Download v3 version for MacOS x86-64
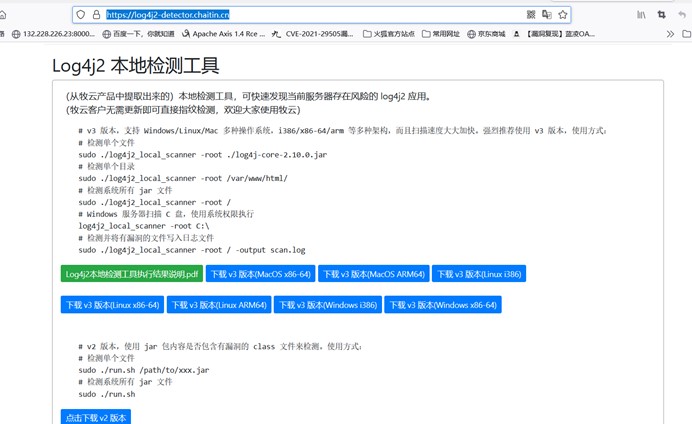This screenshot has height=424, width=692. point(261,274)
